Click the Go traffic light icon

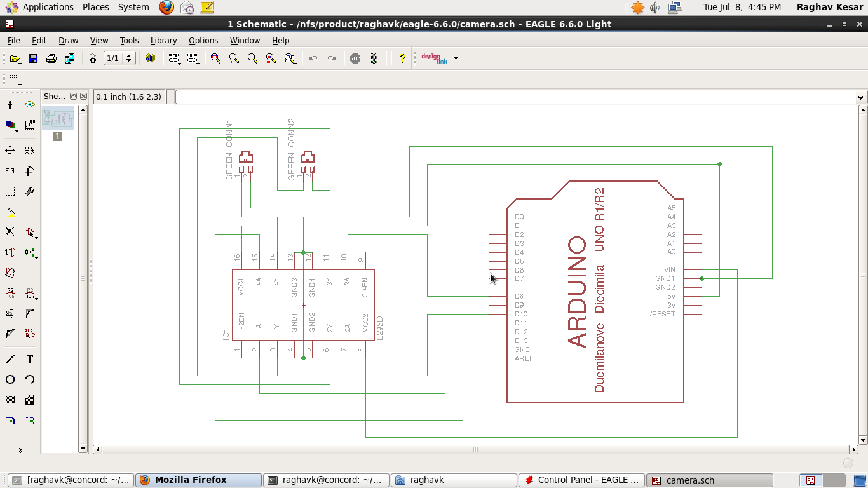(x=374, y=58)
